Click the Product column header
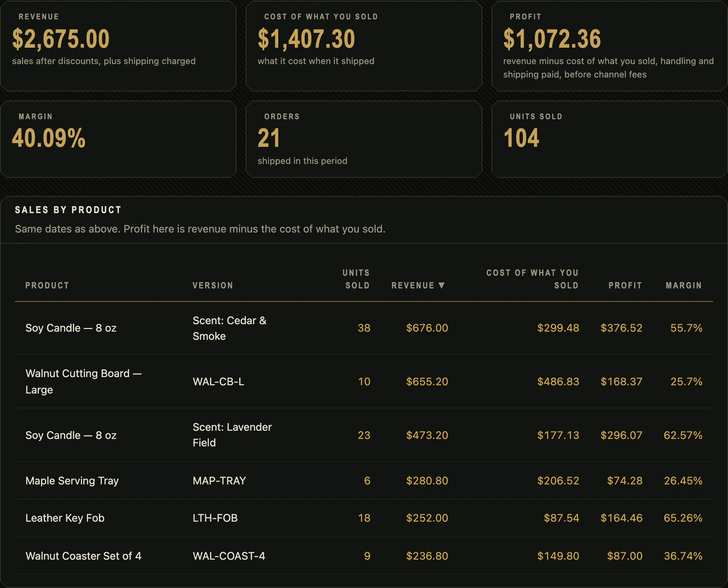 (47, 285)
